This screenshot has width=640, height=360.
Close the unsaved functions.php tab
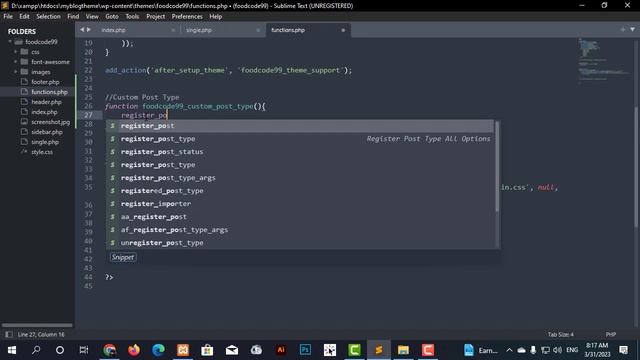tap(343, 30)
